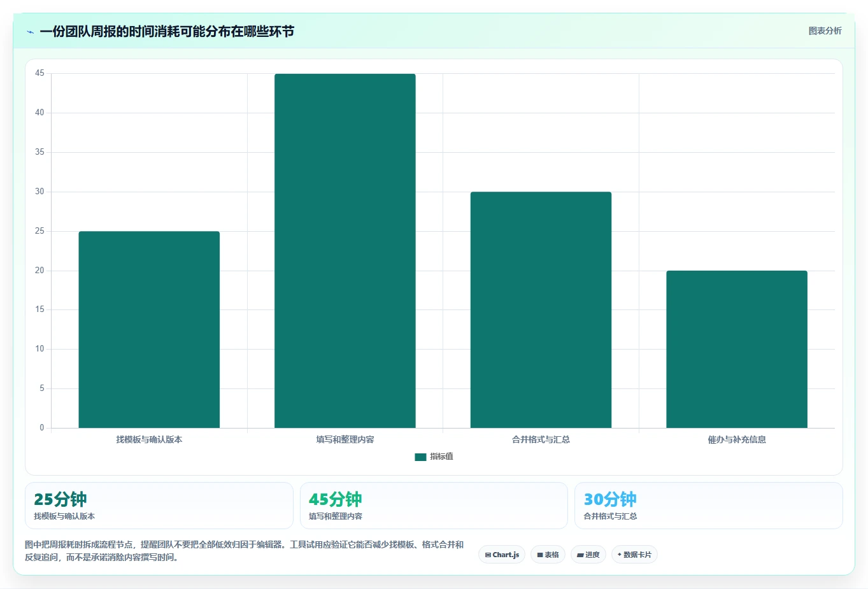The image size is (868, 589).
Task: Click the description paragraph starting 图中把周报耗时
Action: click(x=245, y=551)
